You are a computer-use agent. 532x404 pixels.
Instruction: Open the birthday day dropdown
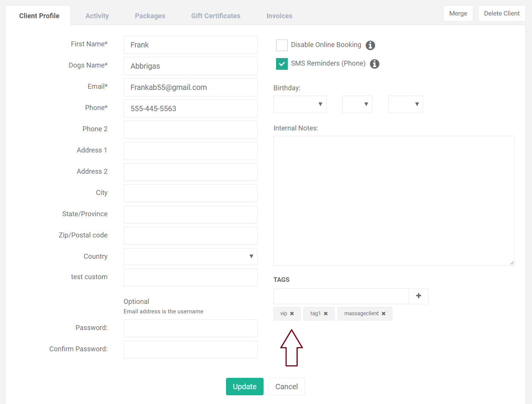[x=357, y=104]
